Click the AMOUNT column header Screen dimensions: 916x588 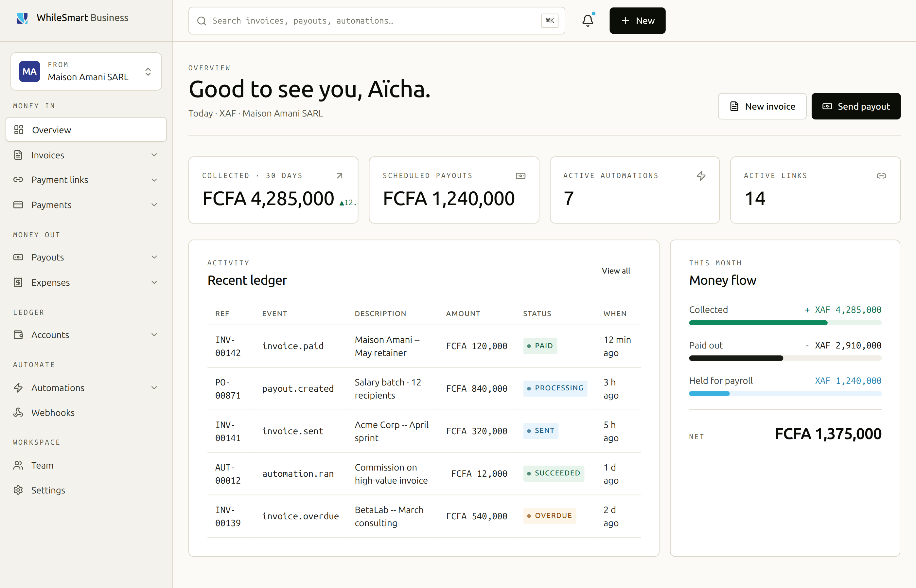click(x=463, y=313)
